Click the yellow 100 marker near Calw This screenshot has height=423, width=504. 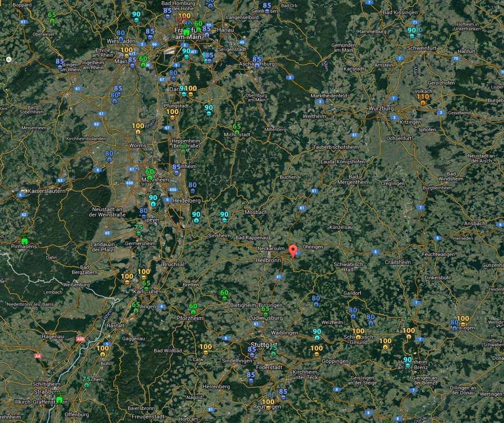(206, 350)
